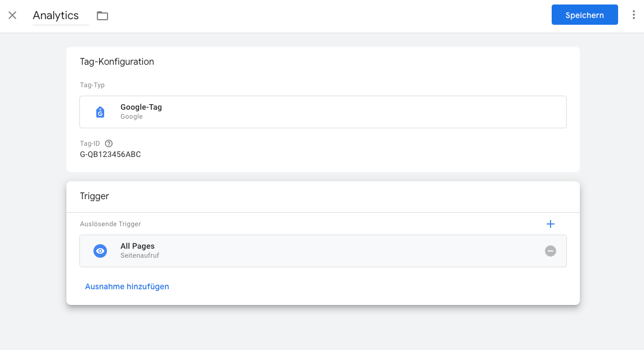This screenshot has height=350, width=644.
Task: Click the blue eye All Pages icon
Action: pyautogui.click(x=100, y=251)
